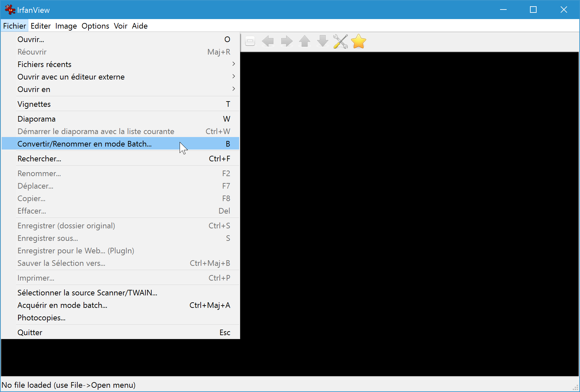Click the window resize grip in status bar
The height and width of the screenshot is (392, 580).
[x=575, y=388]
